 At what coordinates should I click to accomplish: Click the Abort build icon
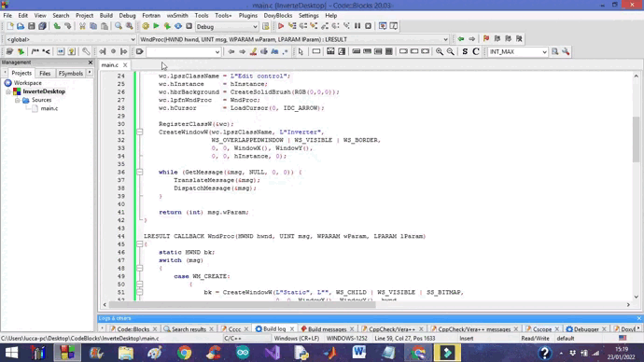point(189,26)
